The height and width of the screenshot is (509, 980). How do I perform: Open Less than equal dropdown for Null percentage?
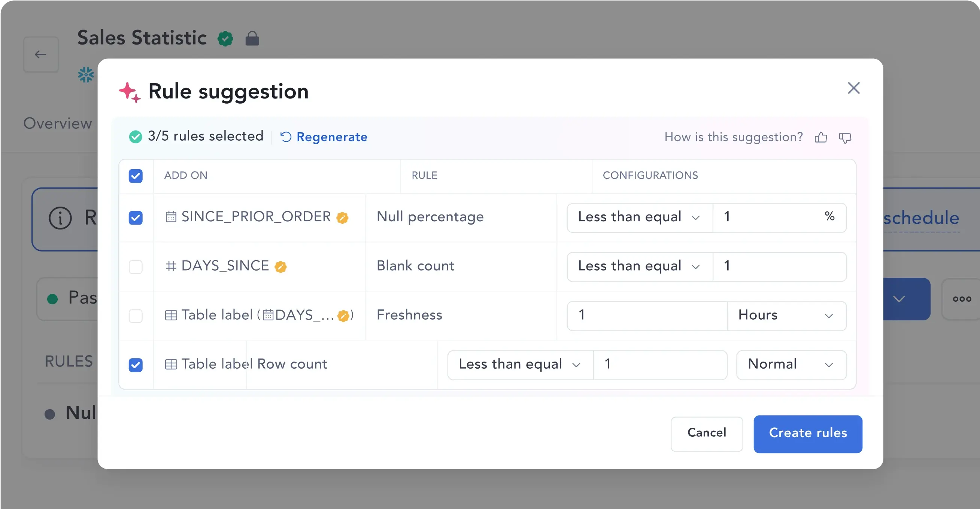click(x=640, y=217)
